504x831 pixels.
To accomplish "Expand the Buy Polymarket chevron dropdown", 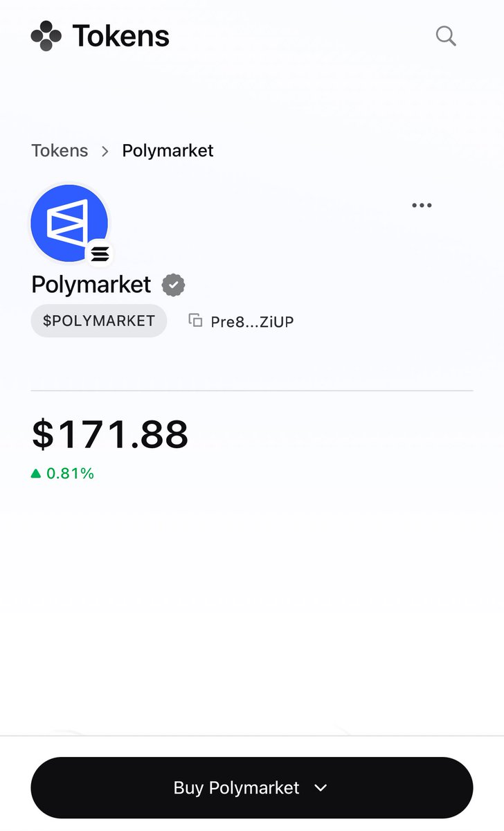I will pos(320,787).
